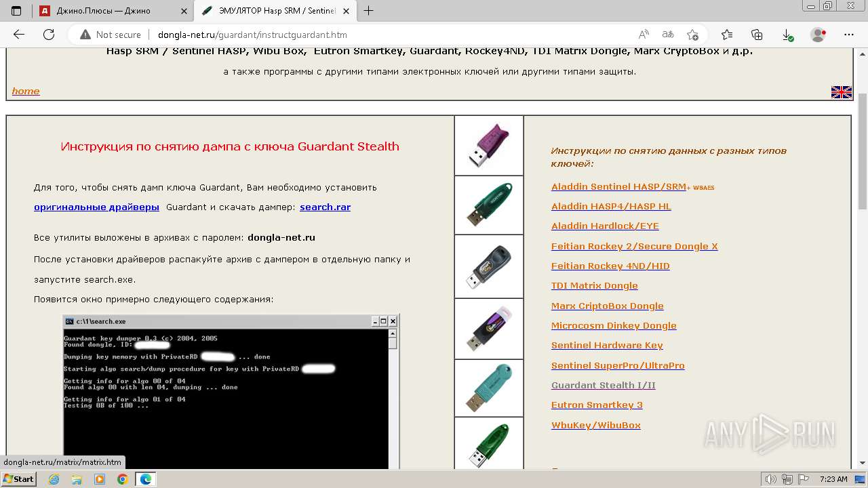This screenshot has height=488, width=868.
Task: Open Microcosm Dinkey Dongle link
Action: tap(614, 325)
